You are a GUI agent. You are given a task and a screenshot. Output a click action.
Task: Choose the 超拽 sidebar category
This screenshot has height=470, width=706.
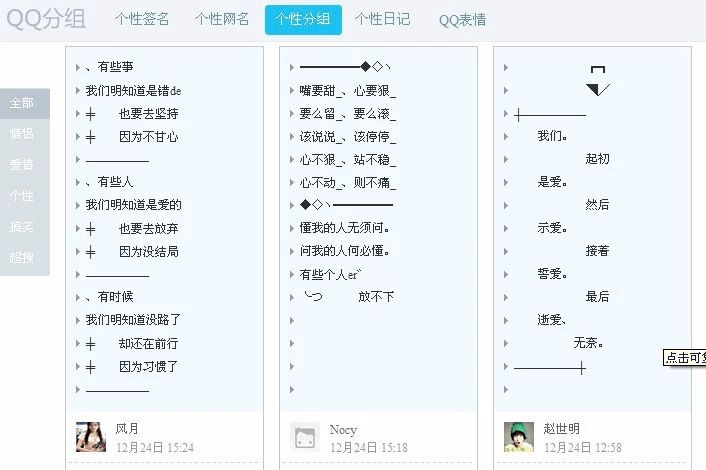point(22,258)
